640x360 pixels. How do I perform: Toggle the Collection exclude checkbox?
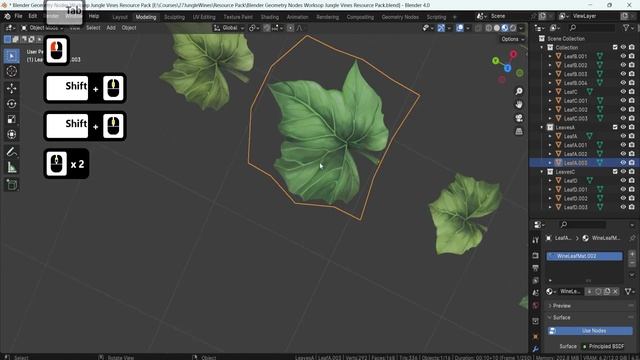click(x=615, y=47)
